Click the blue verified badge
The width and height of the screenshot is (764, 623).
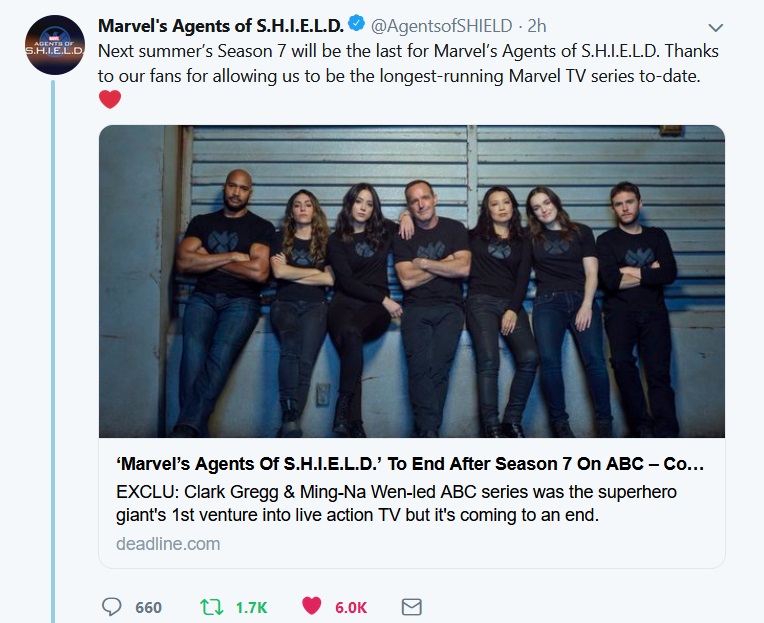(x=357, y=23)
